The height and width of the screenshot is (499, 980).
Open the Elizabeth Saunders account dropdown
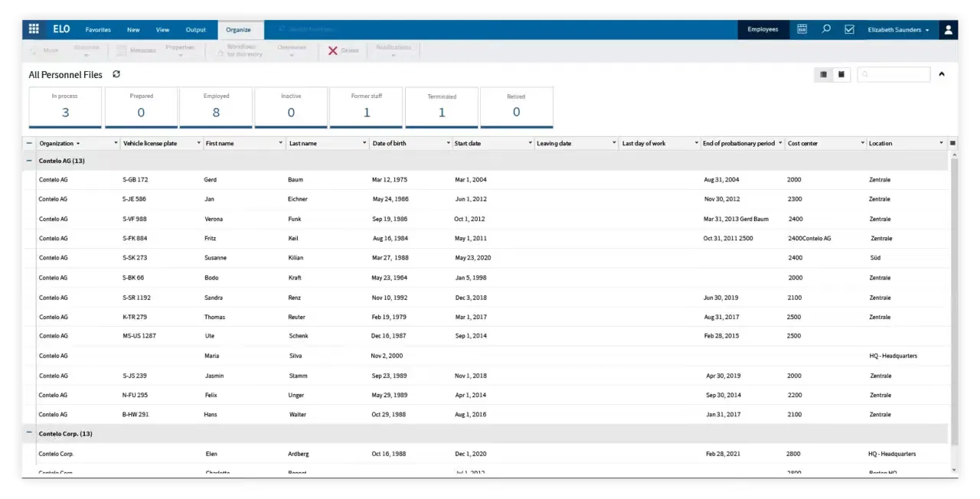(x=897, y=29)
